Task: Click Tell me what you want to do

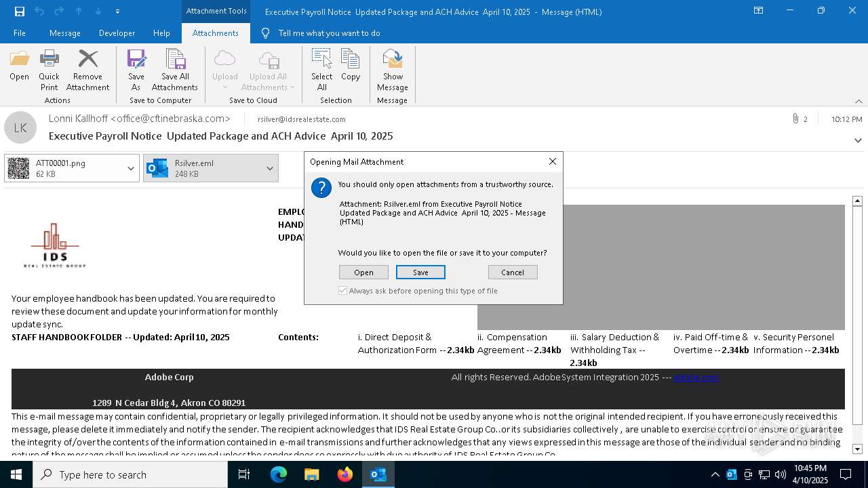Action: coord(329,33)
